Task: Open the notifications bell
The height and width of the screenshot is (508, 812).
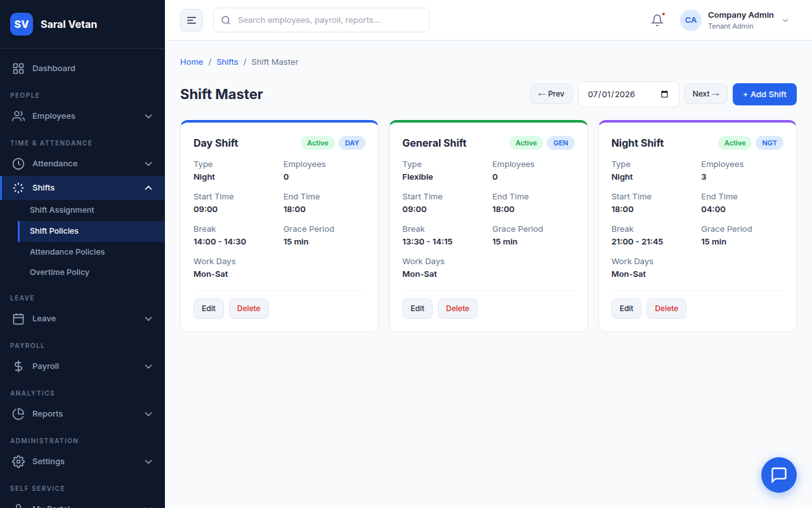Action: tap(657, 20)
